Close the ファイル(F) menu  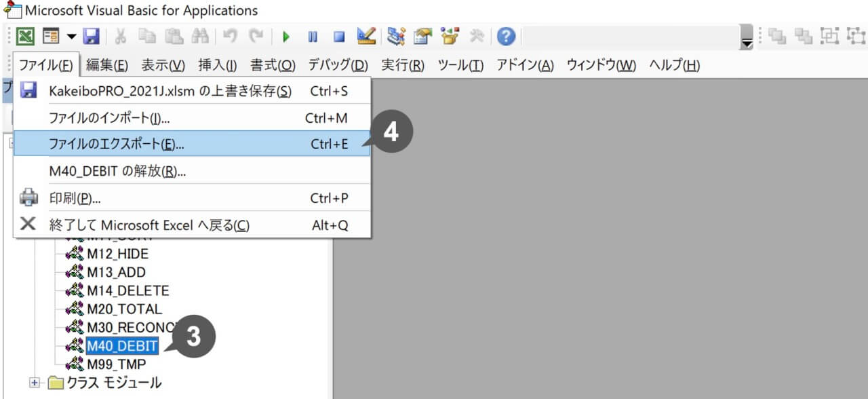pos(46,65)
